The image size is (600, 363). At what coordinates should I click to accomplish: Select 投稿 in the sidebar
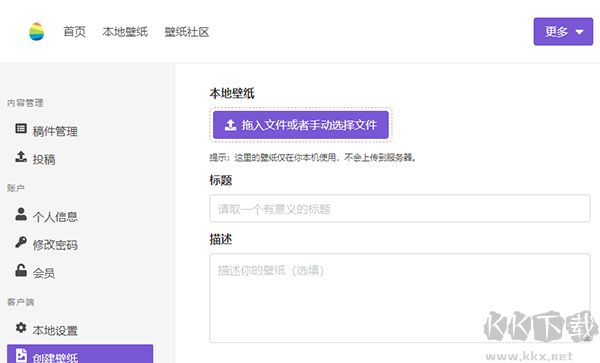coord(44,159)
